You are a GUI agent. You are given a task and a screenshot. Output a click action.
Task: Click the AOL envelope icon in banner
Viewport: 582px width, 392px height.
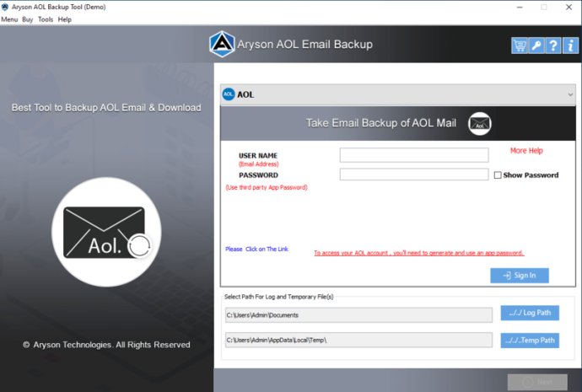480,123
